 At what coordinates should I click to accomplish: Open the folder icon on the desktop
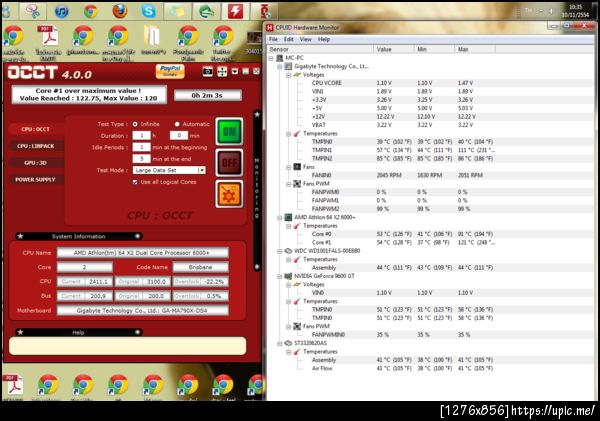tap(152, 37)
